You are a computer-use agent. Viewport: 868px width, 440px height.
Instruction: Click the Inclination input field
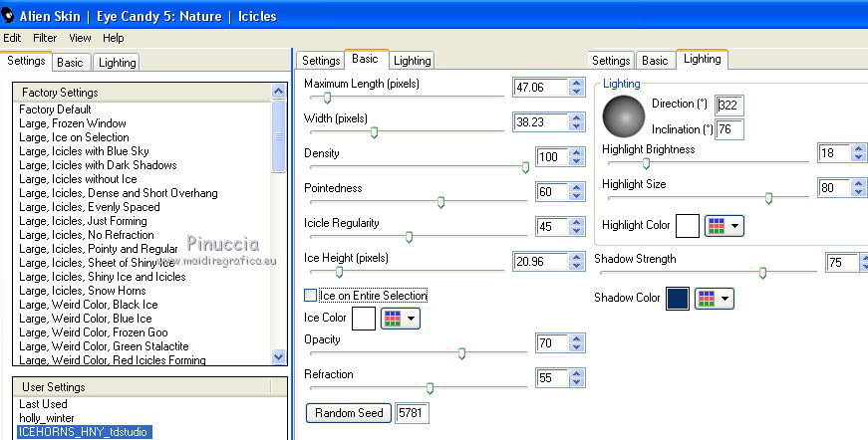click(729, 129)
